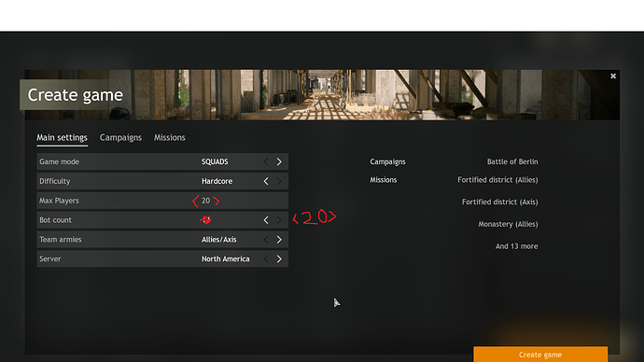Click next arrow for Team armies
The height and width of the screenshot is (362, 644).
click(x=279, y=239)
